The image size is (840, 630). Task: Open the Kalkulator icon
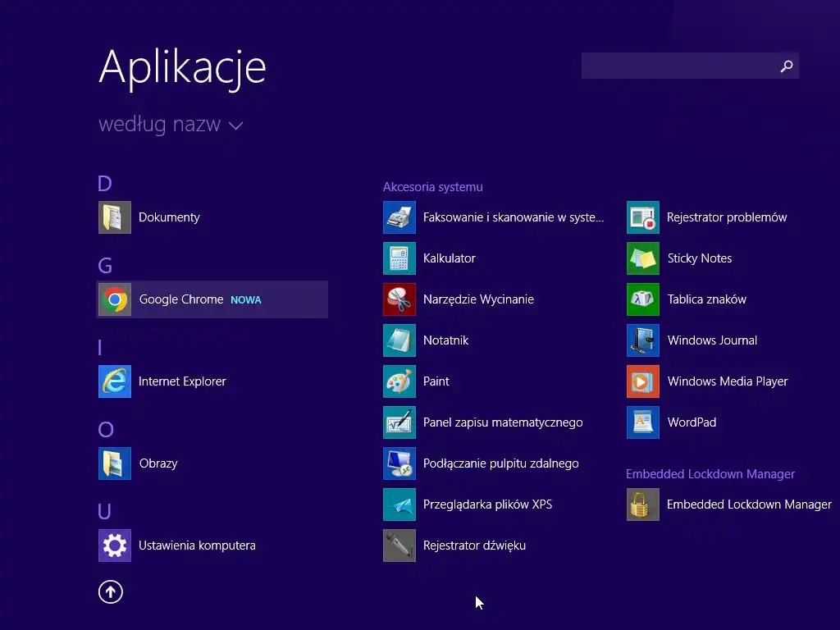pyautogui.click(x=399, y=258)
